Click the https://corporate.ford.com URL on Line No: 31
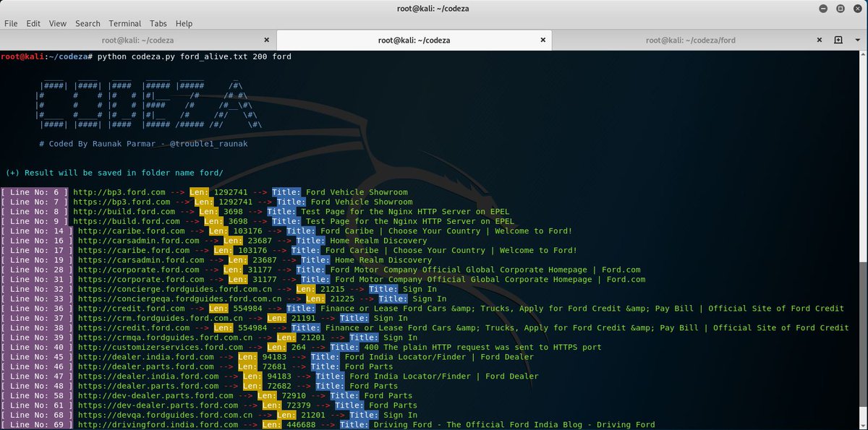 [x=141, y=279]
